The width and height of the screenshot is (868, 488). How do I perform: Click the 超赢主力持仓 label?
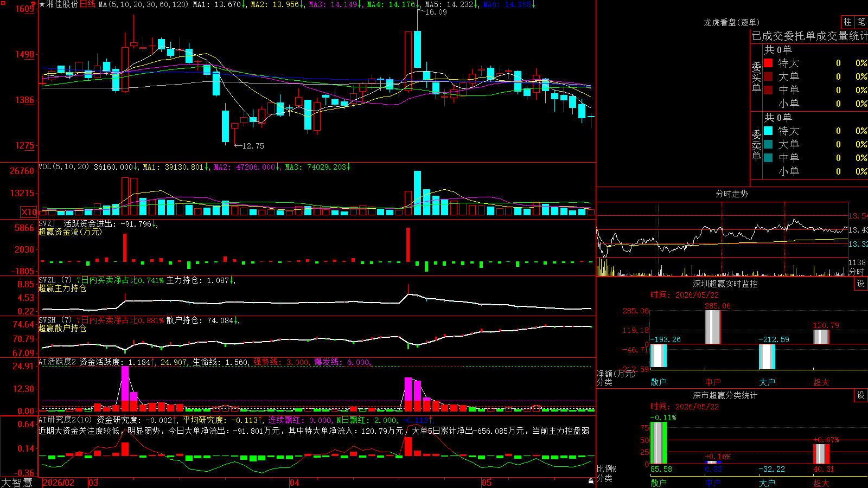pos(62,288)
